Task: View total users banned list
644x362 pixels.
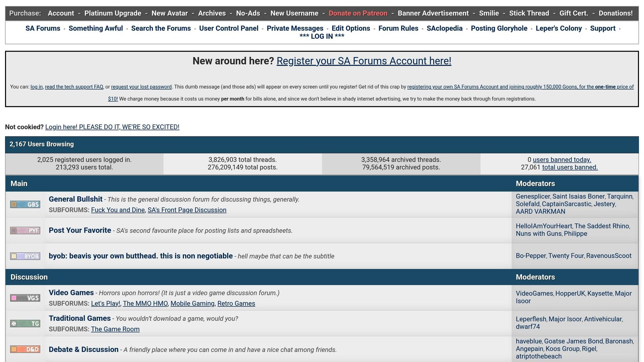Action: pyautogui.click(x=570, y=167)
